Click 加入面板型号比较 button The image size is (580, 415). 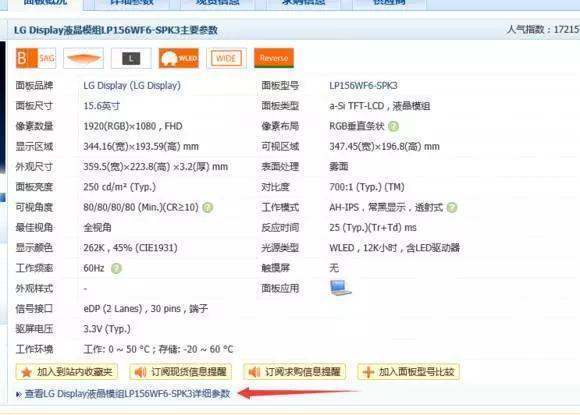408,372
